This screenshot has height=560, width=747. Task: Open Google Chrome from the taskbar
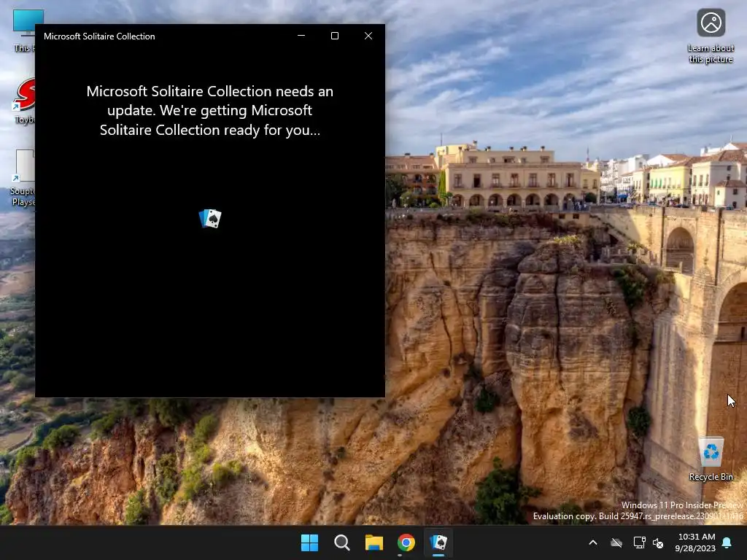[406, 542]
